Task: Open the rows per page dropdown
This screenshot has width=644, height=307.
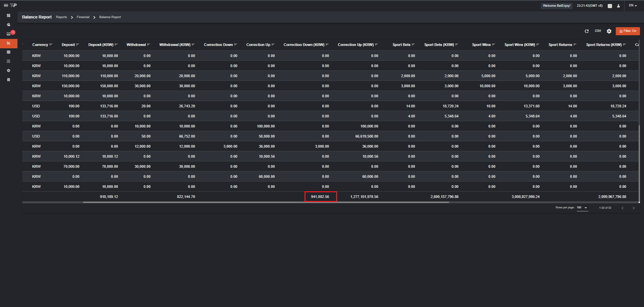Action: pyautogui.click(x=582, y=208)
